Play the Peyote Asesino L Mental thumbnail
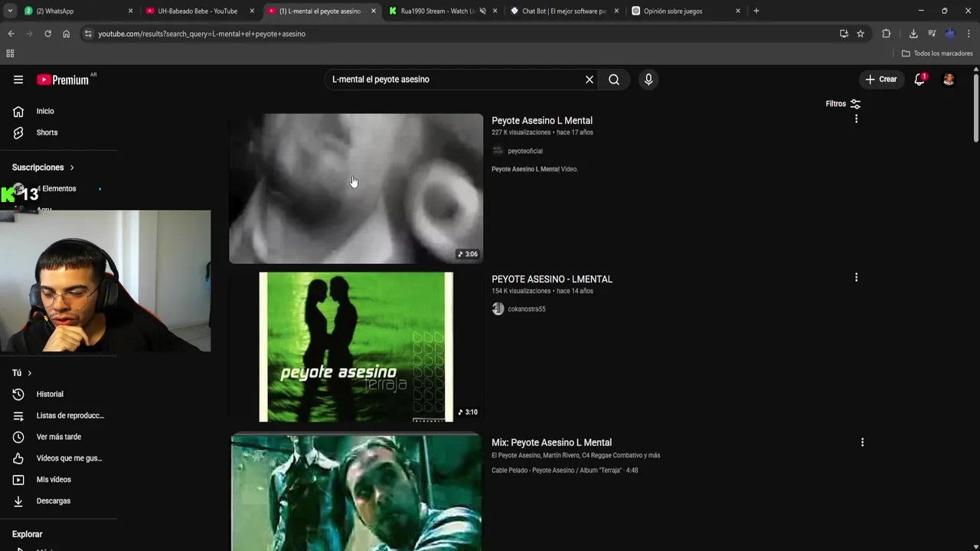The height and width of the screenshot is (551, 980). [356, 188]
